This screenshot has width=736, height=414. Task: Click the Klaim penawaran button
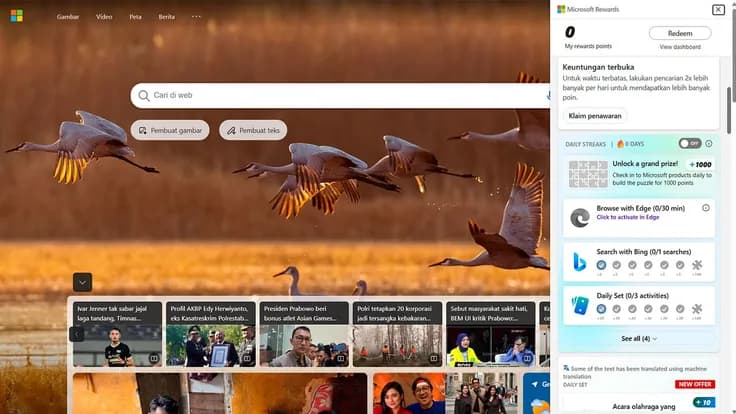pyautogui.click(x=595, y=116)
